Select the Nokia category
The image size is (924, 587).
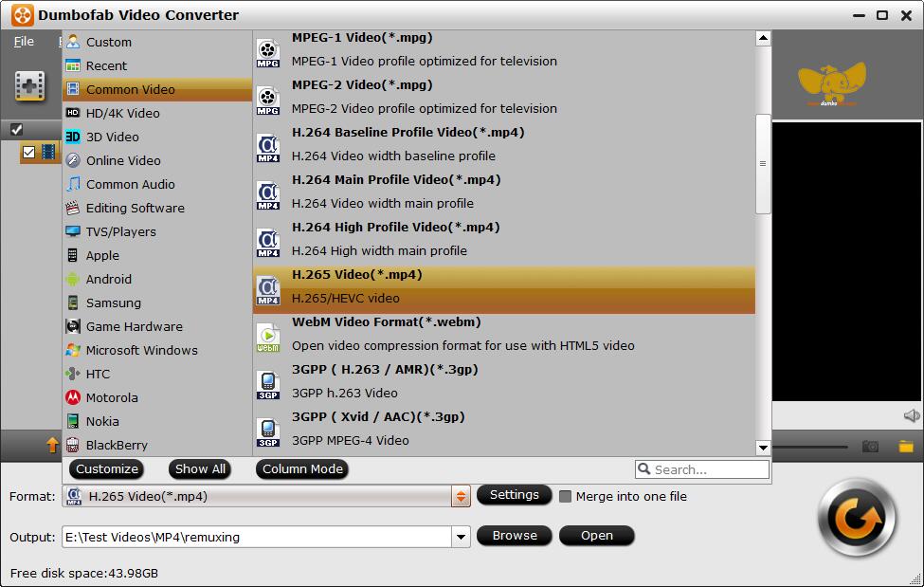157,421
